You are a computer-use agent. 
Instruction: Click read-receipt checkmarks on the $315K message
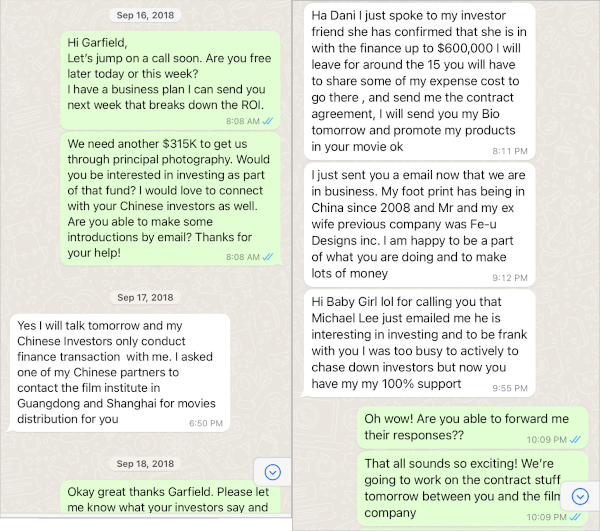[267, 257]
